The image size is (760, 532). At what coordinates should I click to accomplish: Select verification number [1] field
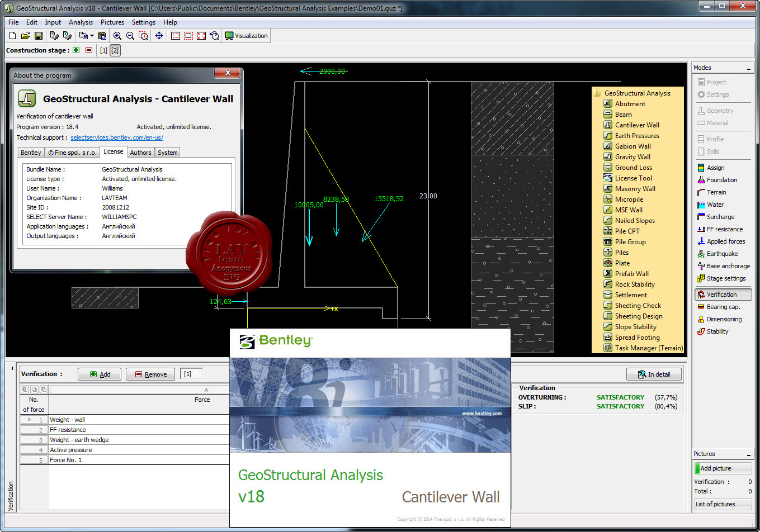tap(191, 374)
